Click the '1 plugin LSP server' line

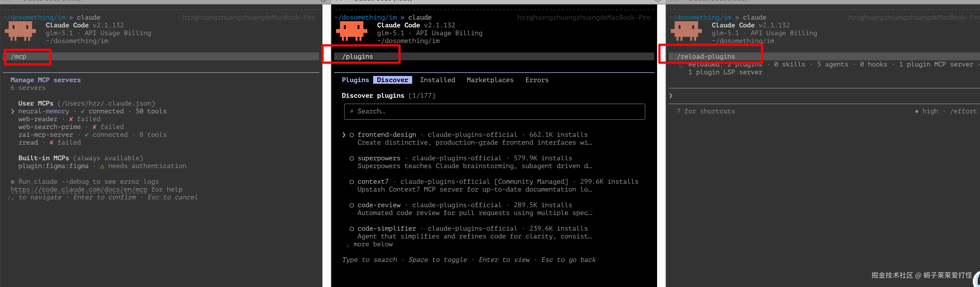[725, 72]
